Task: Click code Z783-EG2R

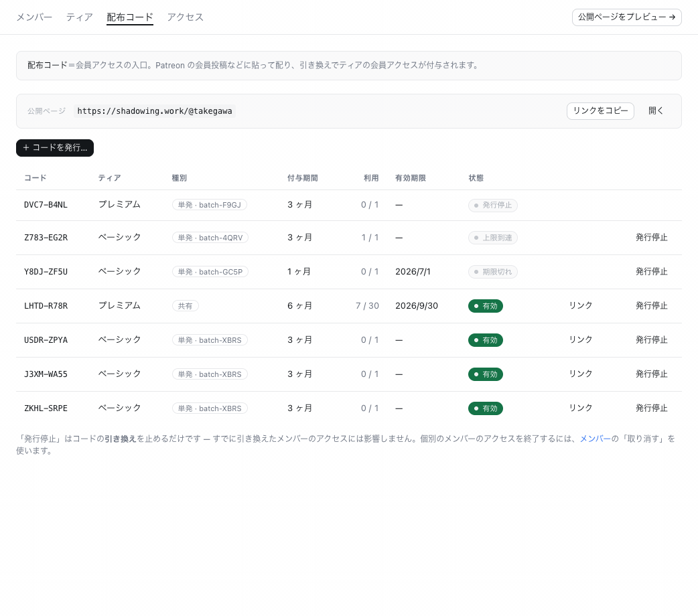Action: (x=46, y=238)
